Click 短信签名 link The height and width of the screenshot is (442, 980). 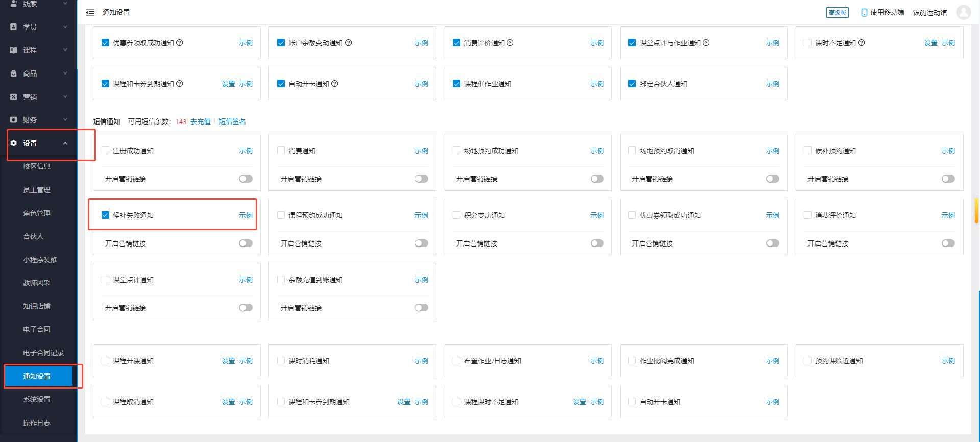click(232, 121)
